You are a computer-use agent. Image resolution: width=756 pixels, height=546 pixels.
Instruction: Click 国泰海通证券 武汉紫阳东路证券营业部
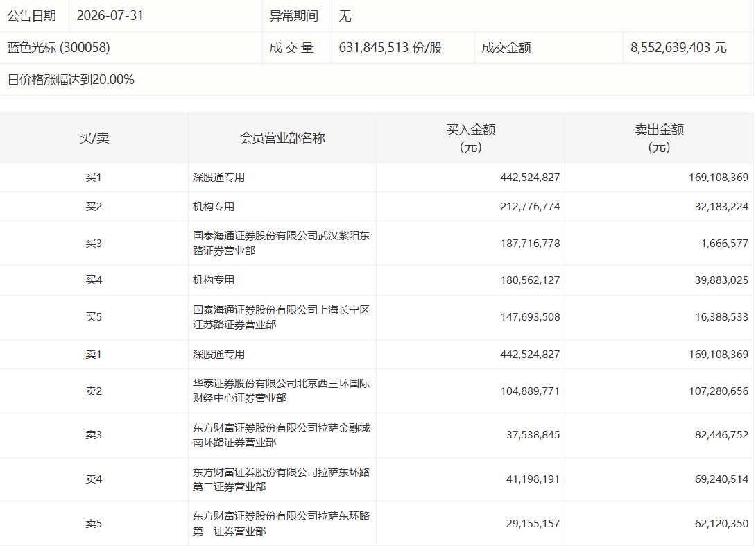point(281,243)
